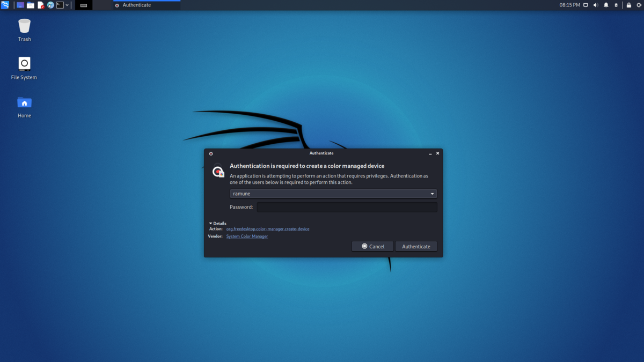This screenshot has height=362, width=644.
Task: Lock the screen using padlock icon
Action: (x=628, y=5)
